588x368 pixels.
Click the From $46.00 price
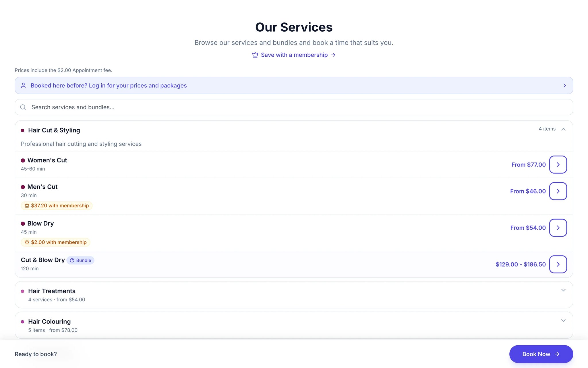[528, 191]
